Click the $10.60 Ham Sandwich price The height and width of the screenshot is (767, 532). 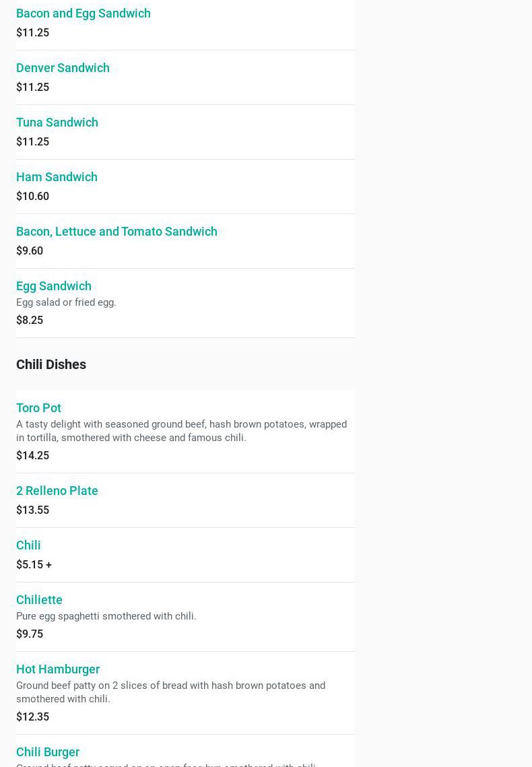(x=32, y=197)
